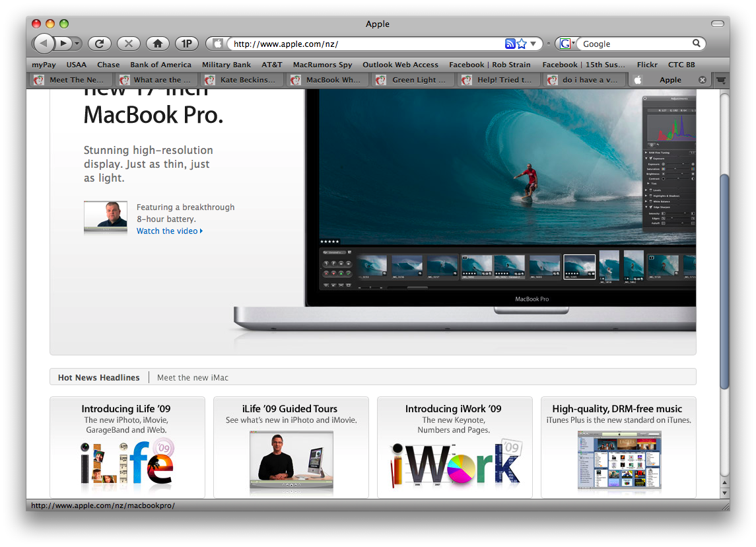Open the CTC BB bookmark
Image resolution: width=756 pixels, height=547 pixels.
681,65
